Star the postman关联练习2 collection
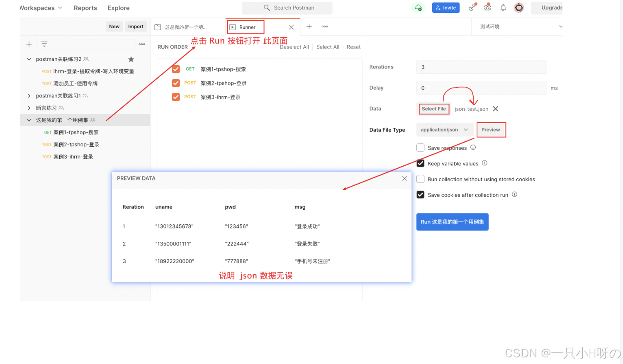This screenshot has height=364, width=623. (x=131, y=59)
